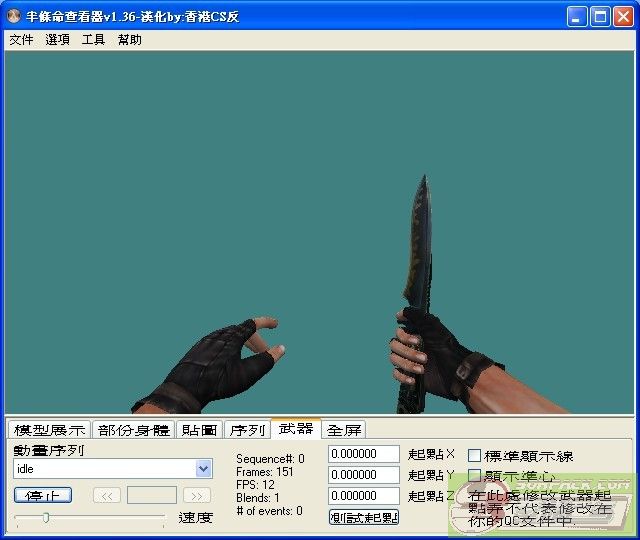Image resolution: width=640 pixels, height=540 pixels.
Task: Open the 工具 (Tools) menu
Action: coord(93,40)
